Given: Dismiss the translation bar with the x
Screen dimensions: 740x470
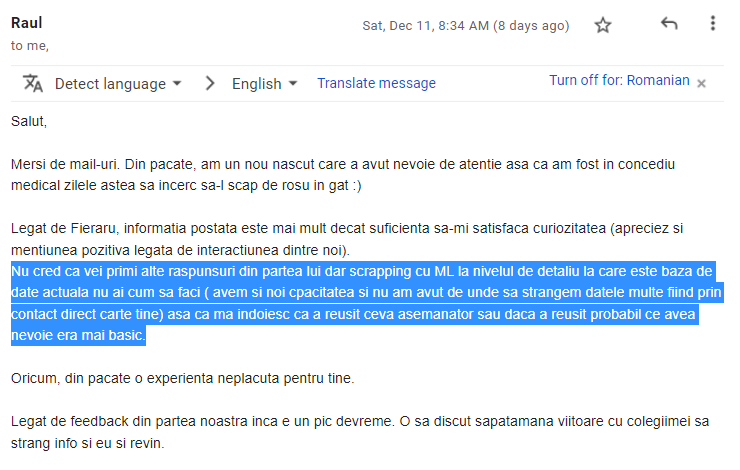Looking at the screenshot, I should pos(701,84).
